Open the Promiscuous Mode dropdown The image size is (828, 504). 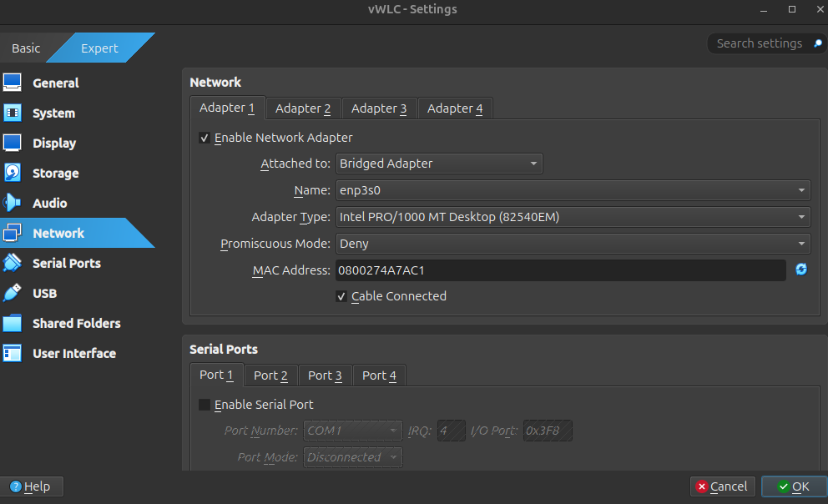coord(573,244)
